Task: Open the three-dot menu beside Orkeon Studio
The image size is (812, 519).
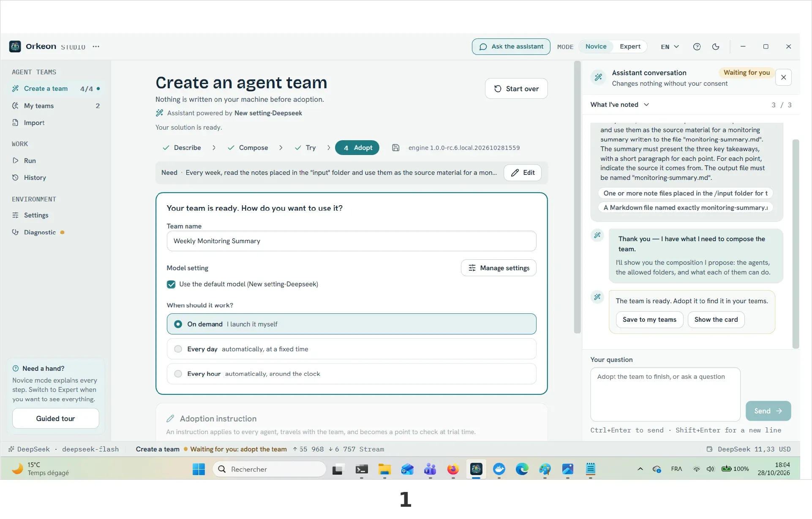Action: (x=96, y=46)
